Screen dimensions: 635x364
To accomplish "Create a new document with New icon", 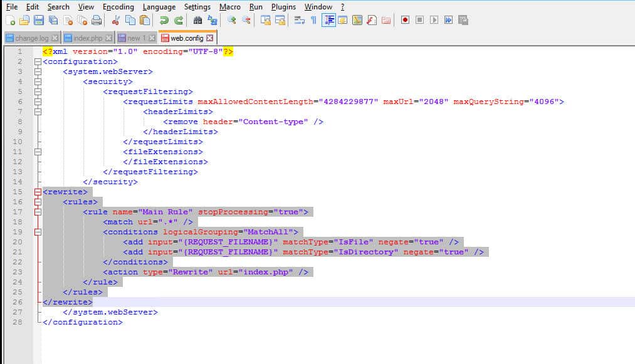I will tap(10, 20).
